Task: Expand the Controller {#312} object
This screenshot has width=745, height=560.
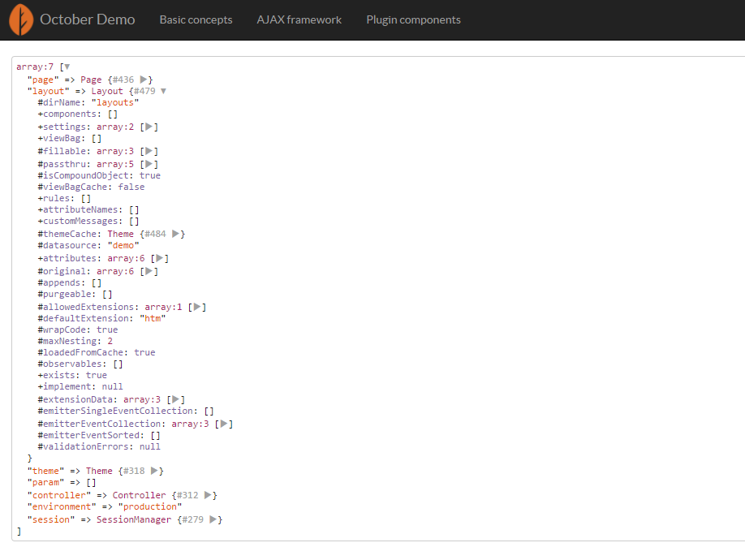Action: [x=208, y=495]
